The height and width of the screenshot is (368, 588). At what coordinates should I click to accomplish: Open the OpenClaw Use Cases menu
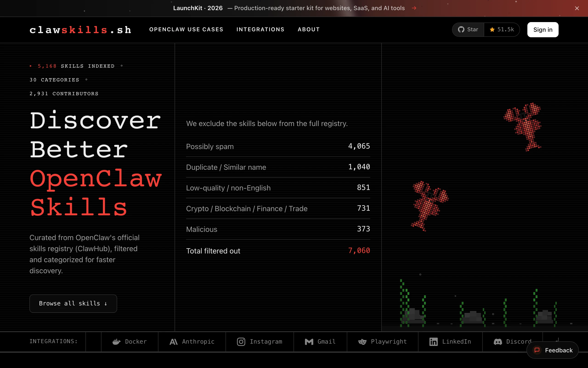(x=186, y=29)
